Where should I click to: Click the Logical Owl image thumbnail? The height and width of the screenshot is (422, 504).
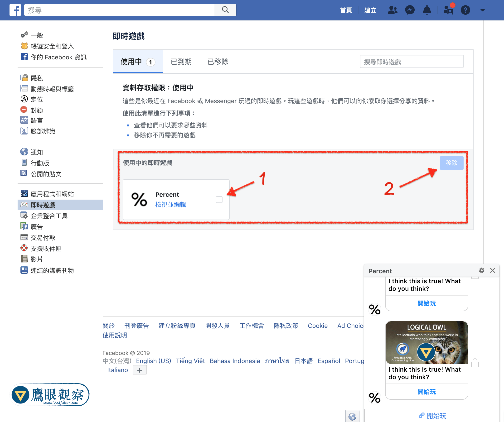426,342
